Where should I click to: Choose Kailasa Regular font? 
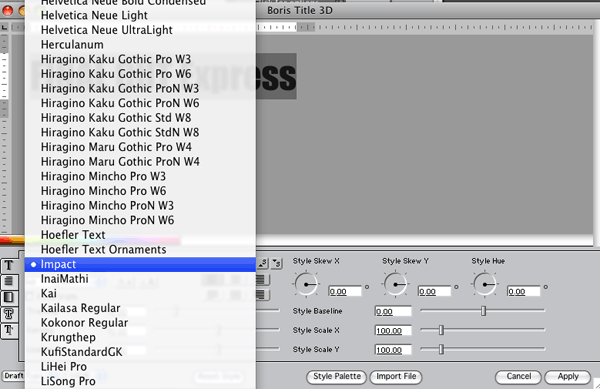tap(140, 308)
